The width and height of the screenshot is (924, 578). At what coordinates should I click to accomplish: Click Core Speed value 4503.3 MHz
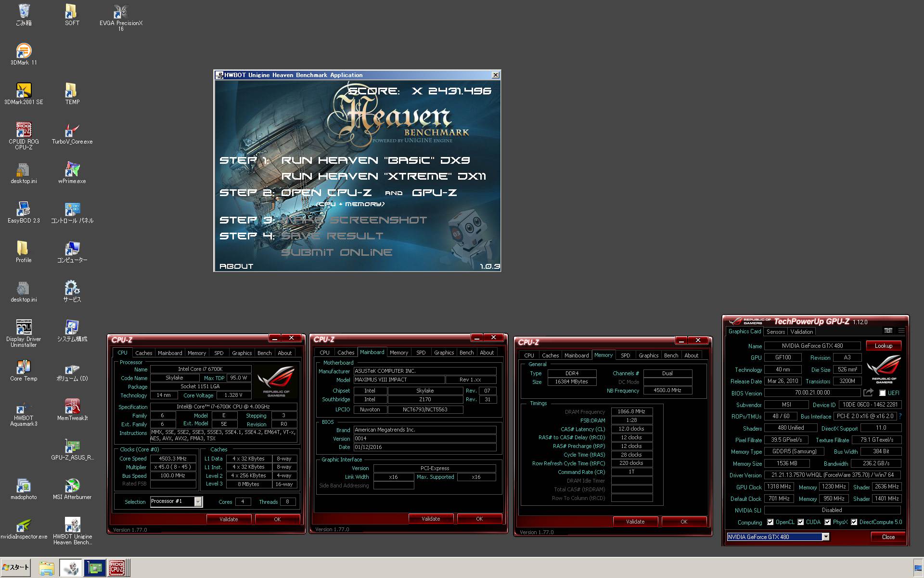click(173, 459)
